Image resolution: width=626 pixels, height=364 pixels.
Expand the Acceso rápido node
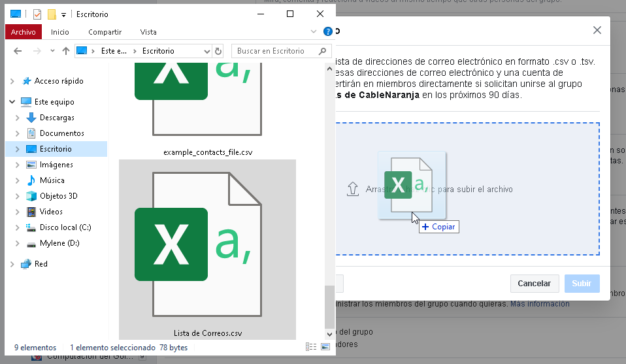[x=12, y=81]
